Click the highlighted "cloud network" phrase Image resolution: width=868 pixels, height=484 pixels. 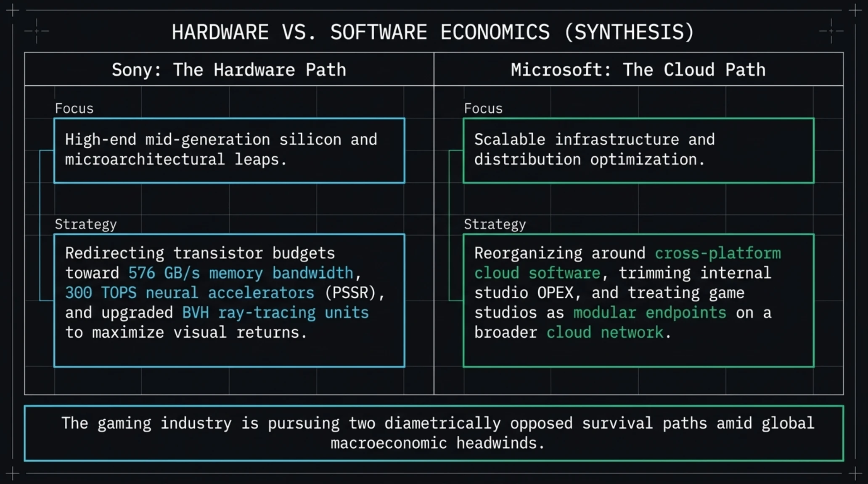click(605, 332)
